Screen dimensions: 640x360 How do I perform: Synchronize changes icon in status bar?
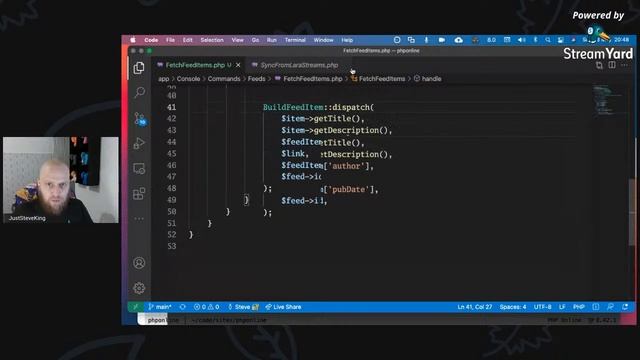click(182, 307)
